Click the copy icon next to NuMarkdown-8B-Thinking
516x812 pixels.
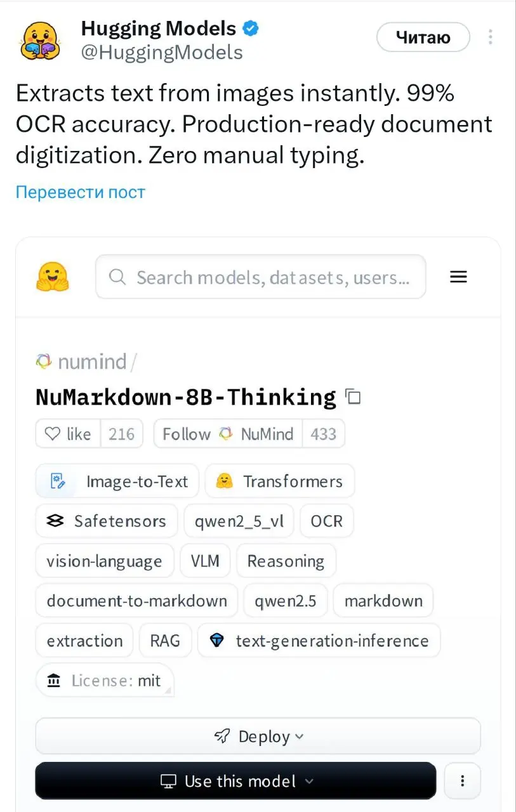tap(353, 397)
